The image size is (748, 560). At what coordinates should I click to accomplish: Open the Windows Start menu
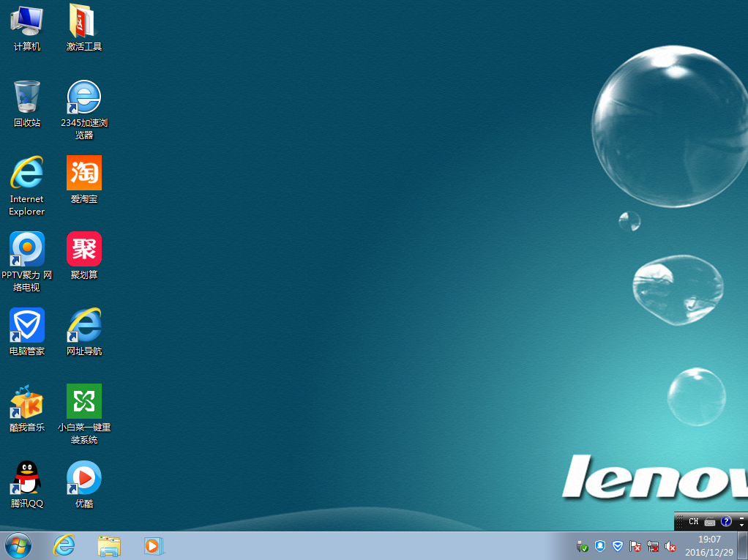[18, 545]
